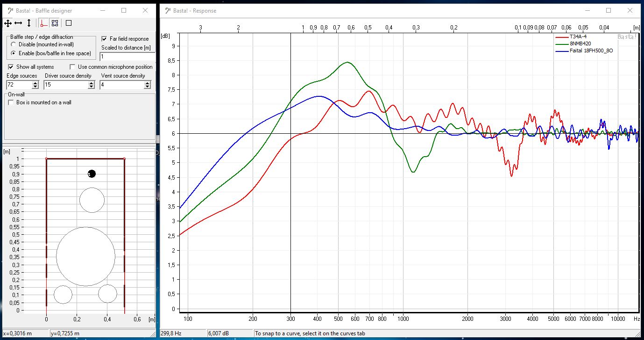Click the Basta! icon in Response title bar

pos(168,10)
